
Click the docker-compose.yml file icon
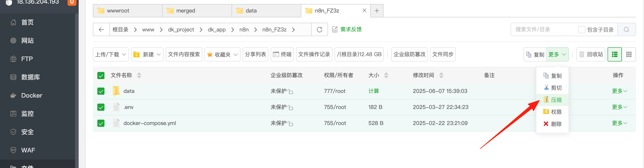pyautogui.click(x=116, y=123)
